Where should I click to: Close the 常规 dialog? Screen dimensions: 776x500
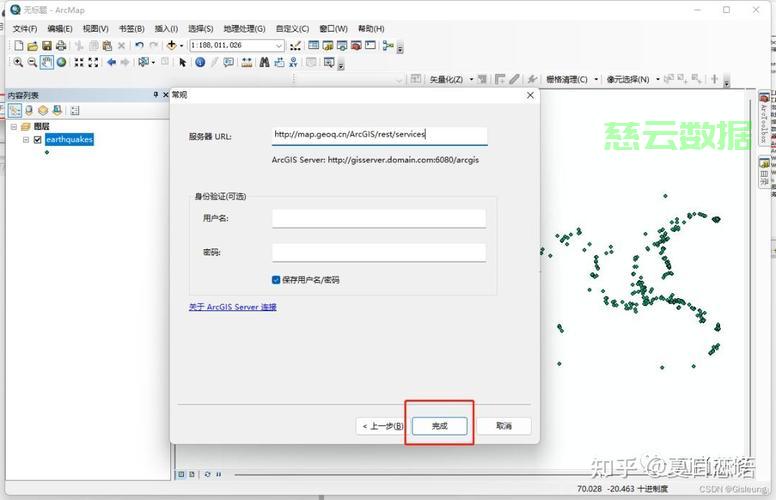point(530,95)
